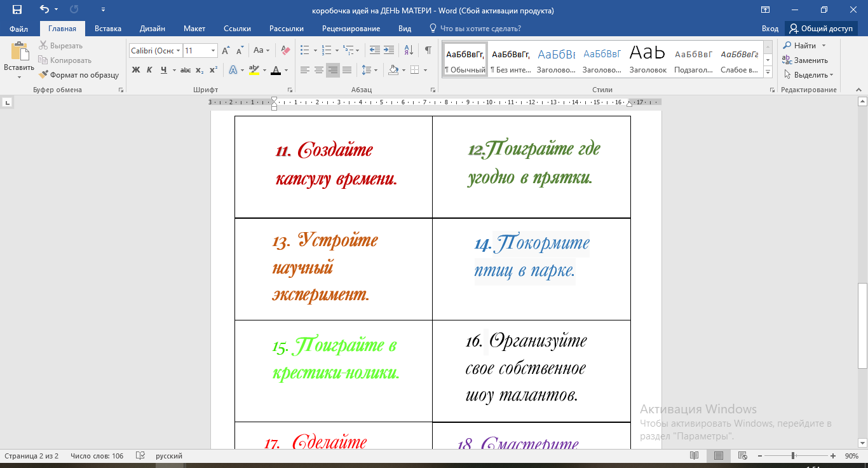Clear all formatting with the eraser icon

[x=285, y=50]
